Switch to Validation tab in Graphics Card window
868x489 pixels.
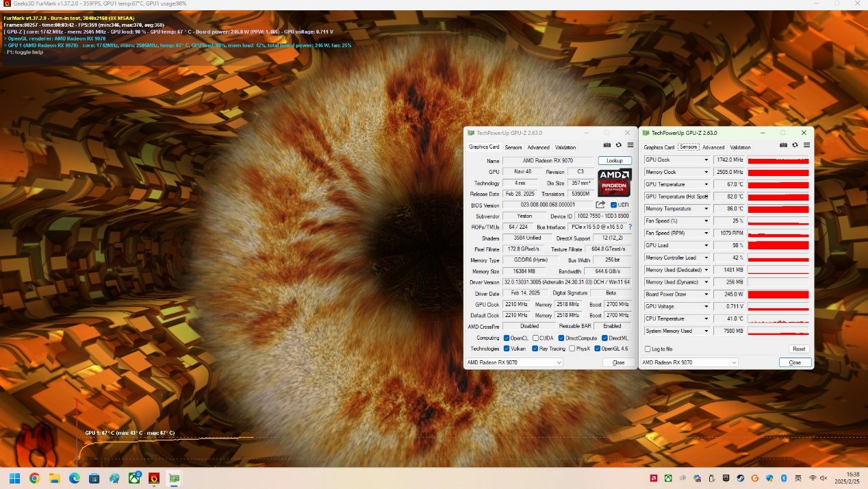pyautogui.click(x=565, y=147)
